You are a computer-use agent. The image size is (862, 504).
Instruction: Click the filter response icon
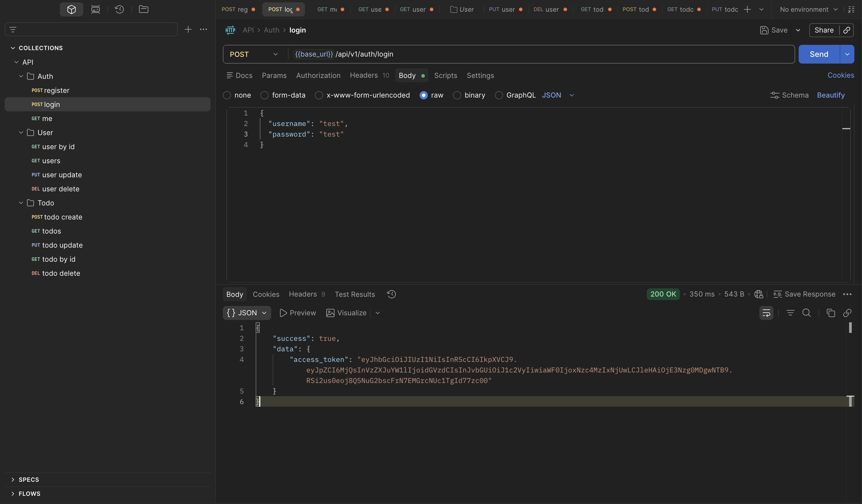pyautogui.click(x=790, y=313)
